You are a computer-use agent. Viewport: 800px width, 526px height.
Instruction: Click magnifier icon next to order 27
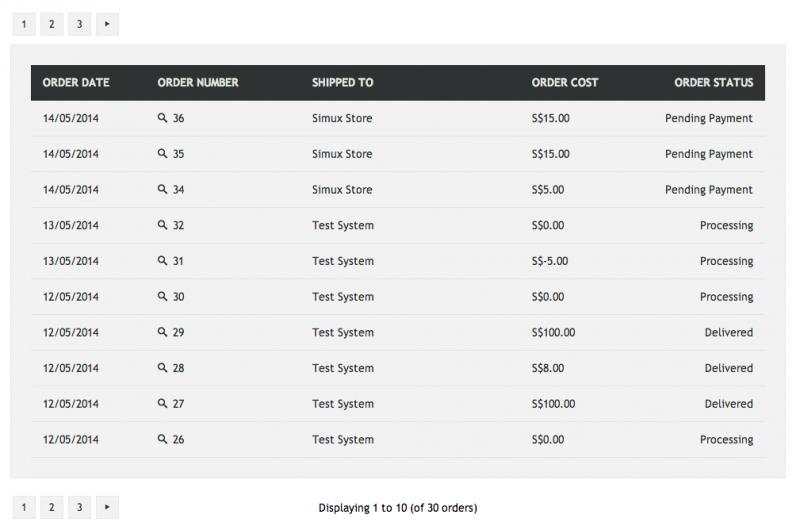[162, 404]
